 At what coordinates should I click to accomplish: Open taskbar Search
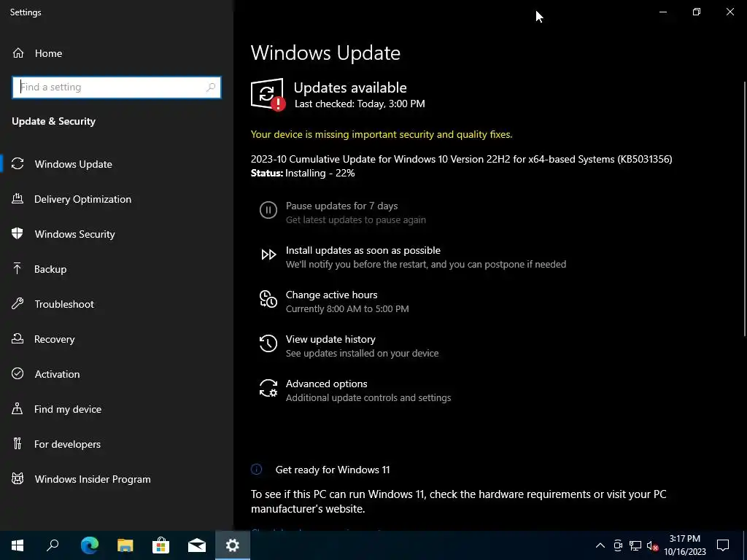point(53,545)
